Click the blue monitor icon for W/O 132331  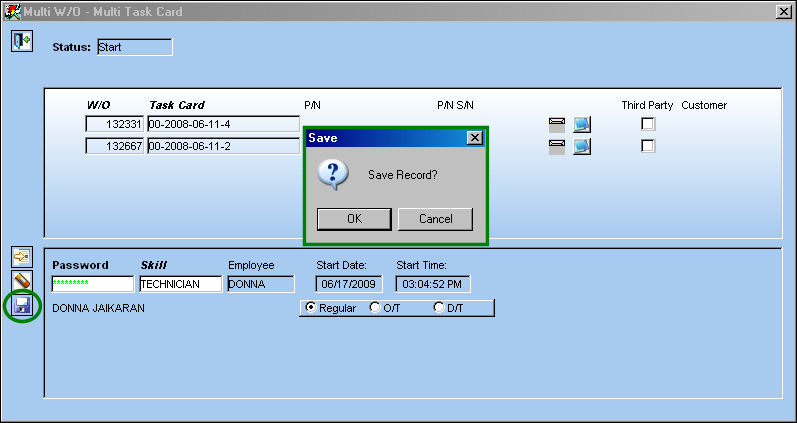tap(582, 125)
